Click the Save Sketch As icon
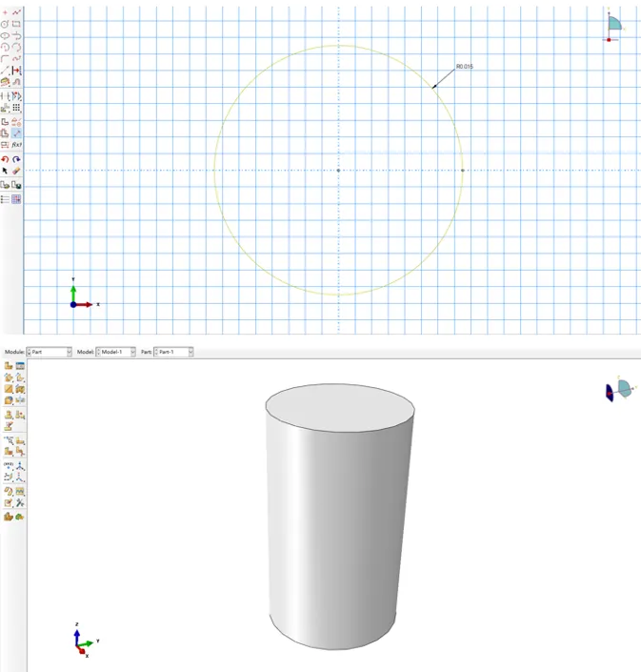641x672 pixels. 16,185
